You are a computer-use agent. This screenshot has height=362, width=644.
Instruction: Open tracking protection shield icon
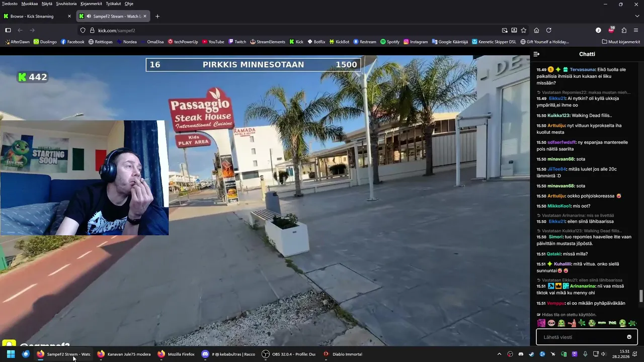[83, 30]
